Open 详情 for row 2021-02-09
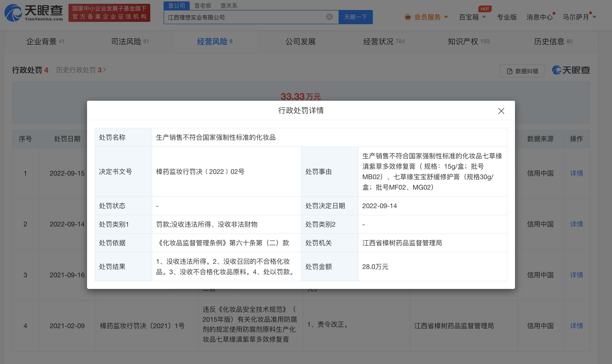The width and height of the screenshot is (612, 364). click(x=576, y=326)
